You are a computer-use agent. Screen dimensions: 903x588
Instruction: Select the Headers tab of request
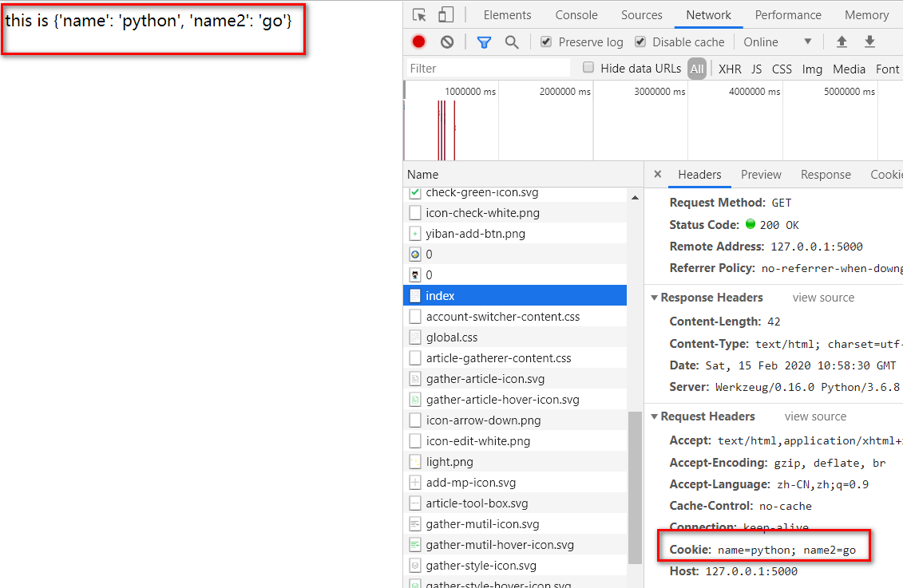[699, 175]
